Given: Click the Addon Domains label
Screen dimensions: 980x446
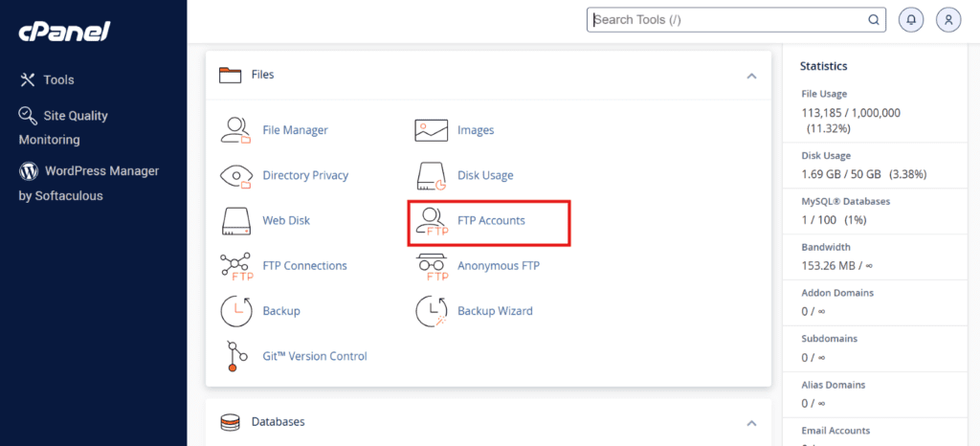Looking at the screenshot, I should (837, 293).
